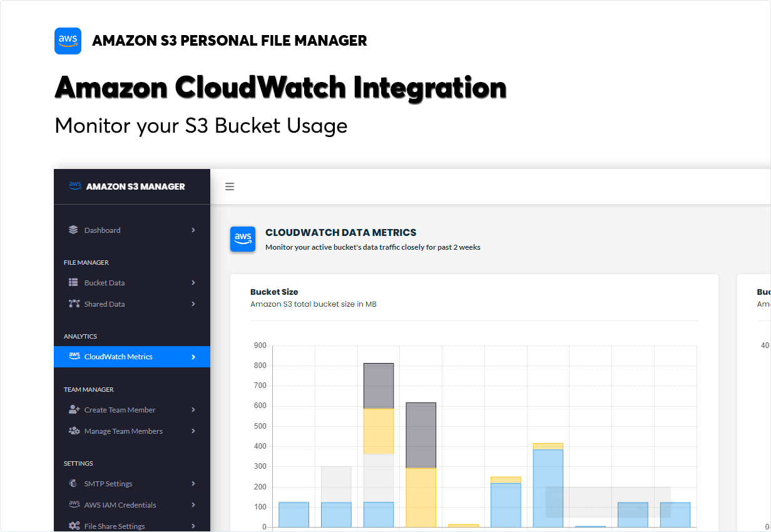Click the AWS IAM Credentials icon
Image resolution: width=771 pixels, height=532 pixels.
tap(74, 504)
